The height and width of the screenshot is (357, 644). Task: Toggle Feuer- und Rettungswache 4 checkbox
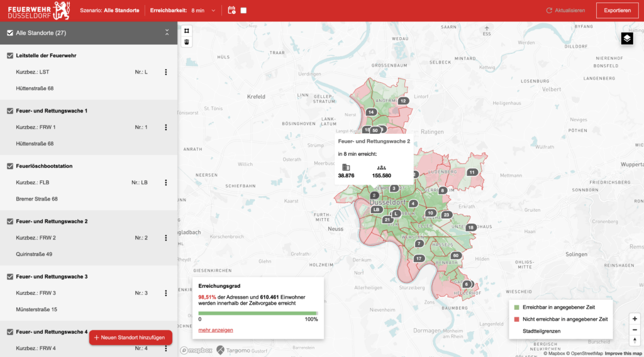10,332
